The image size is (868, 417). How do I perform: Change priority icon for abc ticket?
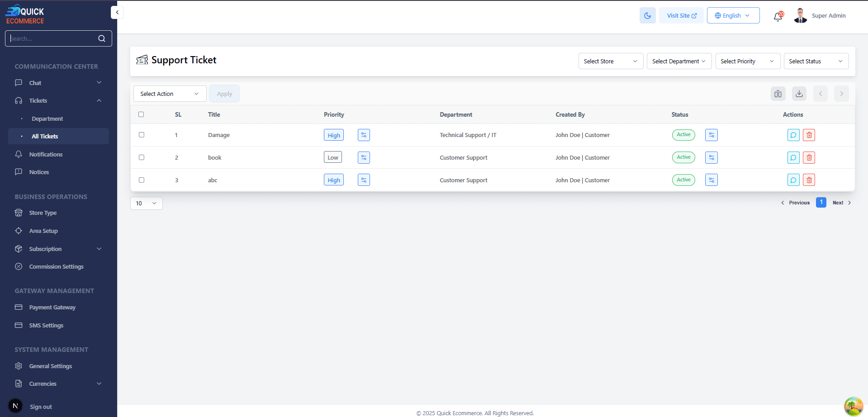(x=364, y=180)
